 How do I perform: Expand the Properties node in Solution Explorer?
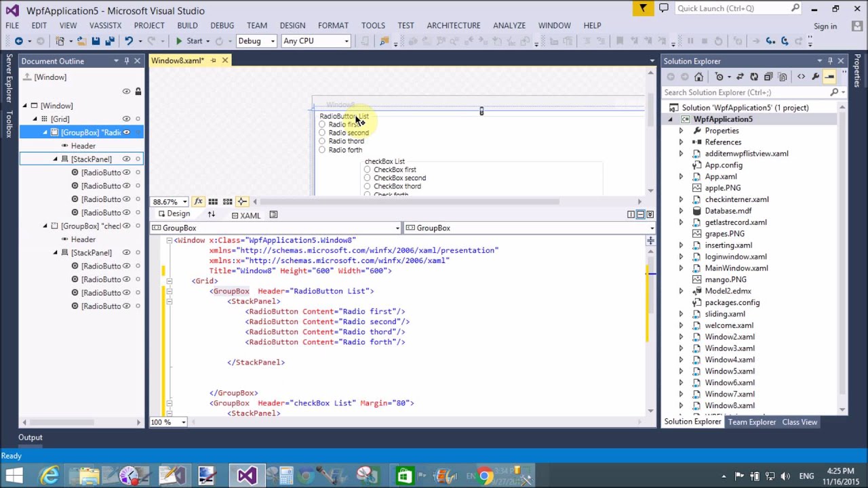[681, 131]
